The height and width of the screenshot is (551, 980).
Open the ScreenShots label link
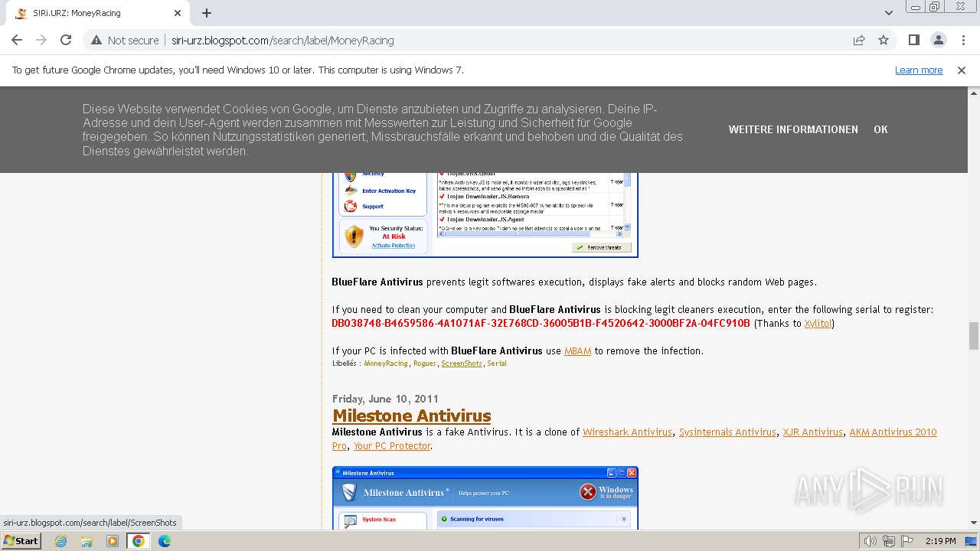click(462, 364)
